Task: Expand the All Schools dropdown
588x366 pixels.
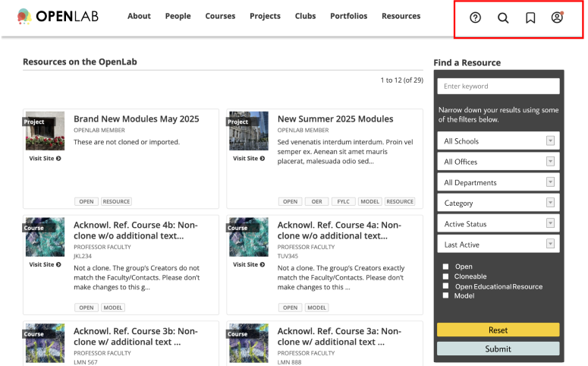Action: [498, 141]
